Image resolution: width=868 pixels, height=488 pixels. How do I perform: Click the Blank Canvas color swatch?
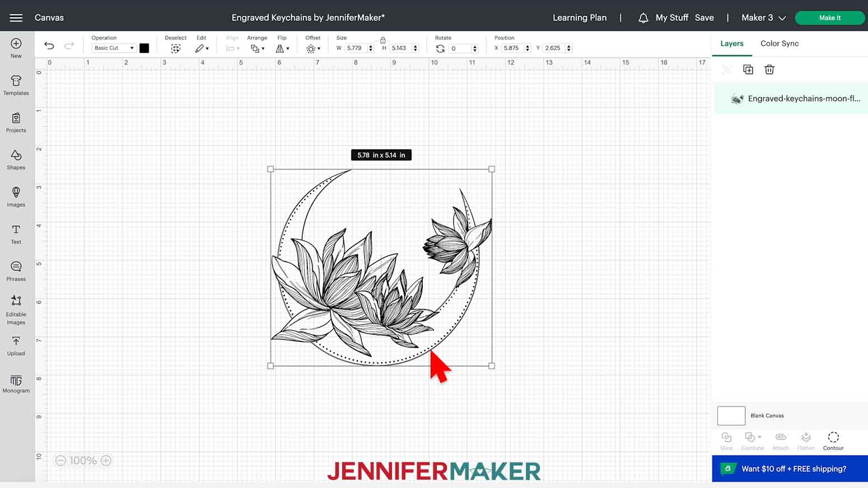tap(731, 416)
